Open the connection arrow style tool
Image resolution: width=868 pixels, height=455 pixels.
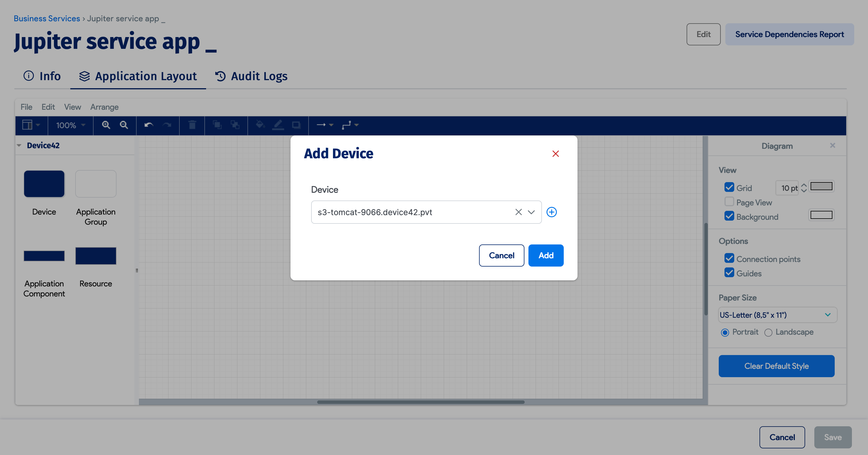[325, 125]
